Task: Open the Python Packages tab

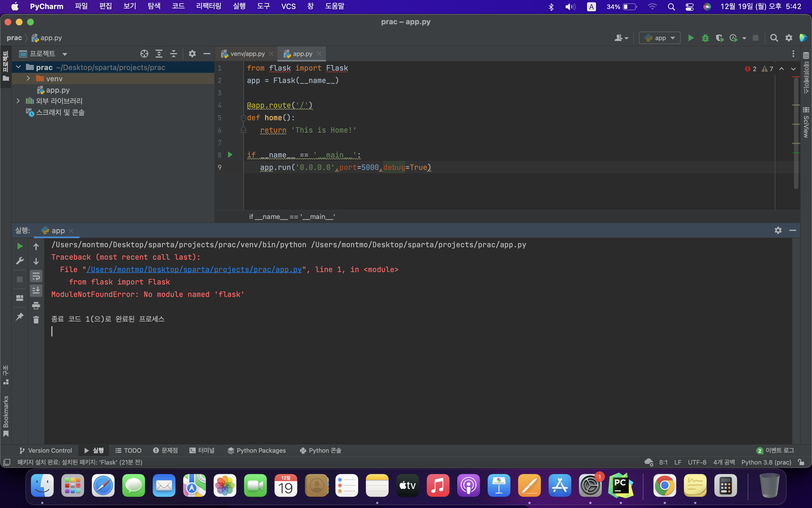Action: [x=257, y=450]
